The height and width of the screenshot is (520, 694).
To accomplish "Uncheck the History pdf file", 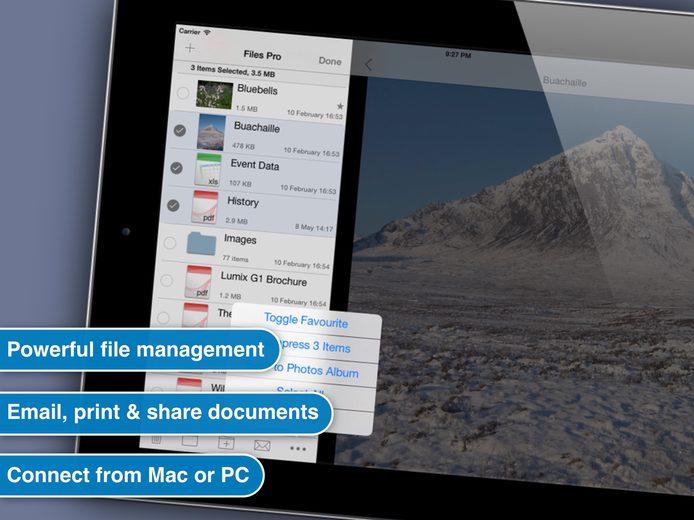I will click(x=173, y=205).
